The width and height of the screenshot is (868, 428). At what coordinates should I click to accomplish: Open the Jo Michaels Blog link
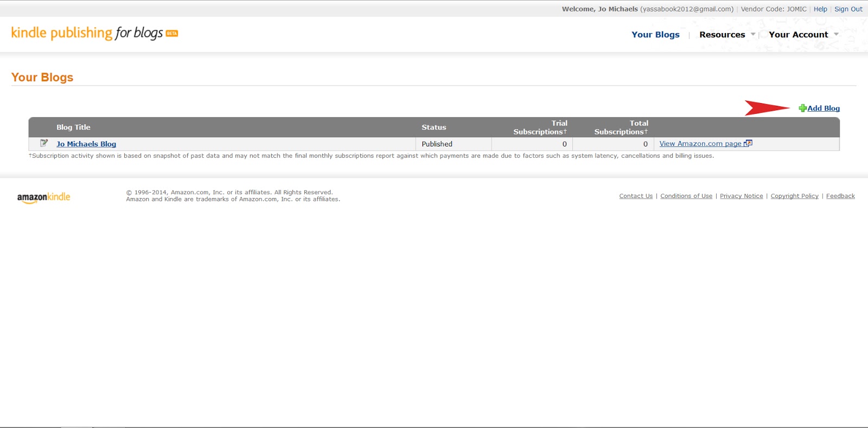click(86, 144)
